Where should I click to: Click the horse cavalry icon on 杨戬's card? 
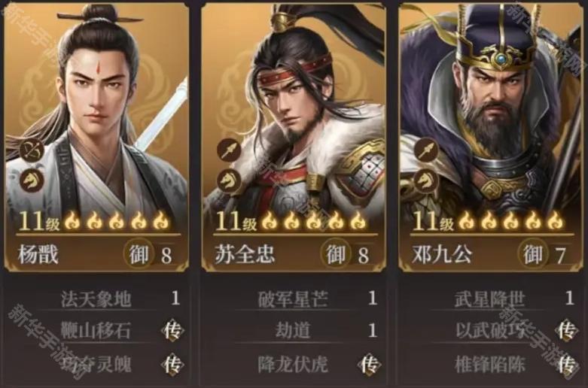pyautogui.click(x=32, y=180)
